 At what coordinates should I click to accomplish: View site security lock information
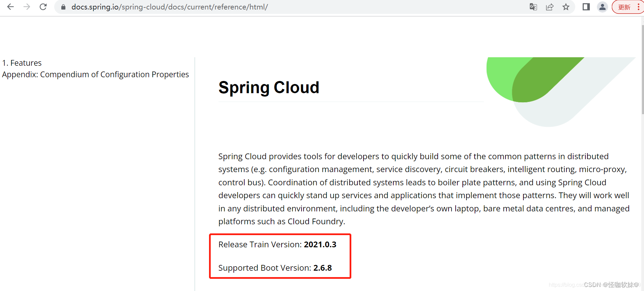[63, 7]
